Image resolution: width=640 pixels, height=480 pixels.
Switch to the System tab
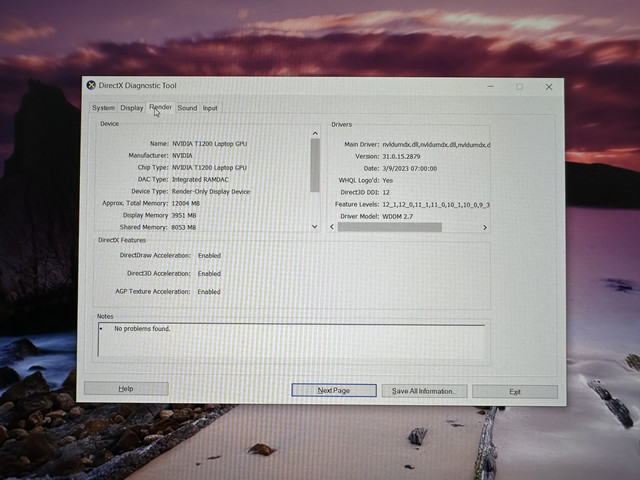(103, 108)
